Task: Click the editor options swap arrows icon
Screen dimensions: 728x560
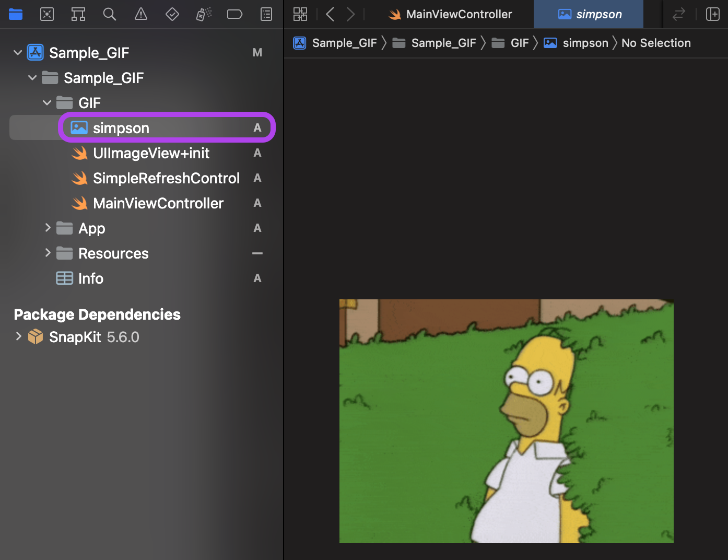Action: click(x=678, y=14)
